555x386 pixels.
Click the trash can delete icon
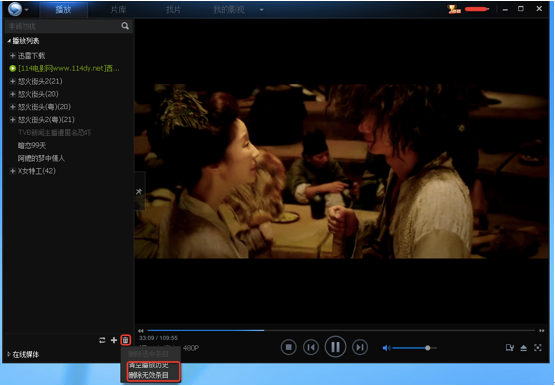coord(125,340)
